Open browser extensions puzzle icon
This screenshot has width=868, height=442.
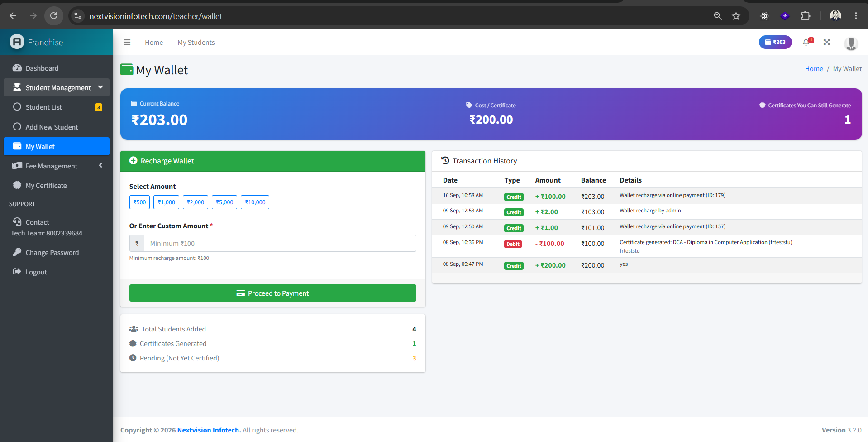pyautogui.click(x=806, y=16)
